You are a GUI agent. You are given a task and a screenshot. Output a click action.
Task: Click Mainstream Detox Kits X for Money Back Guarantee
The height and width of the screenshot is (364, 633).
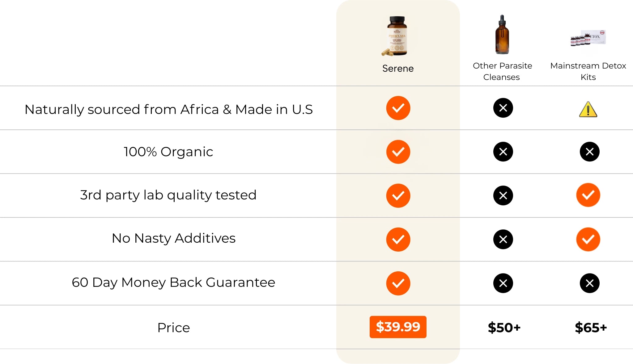pos(589,283)
